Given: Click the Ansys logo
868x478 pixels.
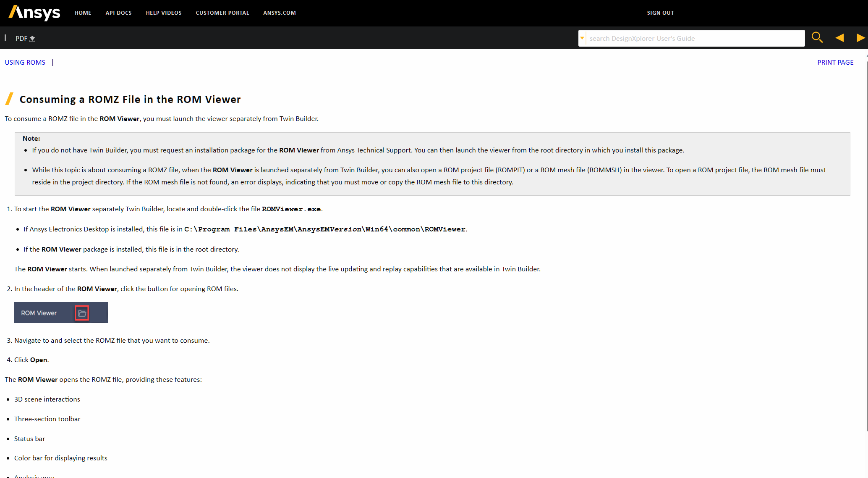Looking at the screenshot, I should tap(34, 13).
